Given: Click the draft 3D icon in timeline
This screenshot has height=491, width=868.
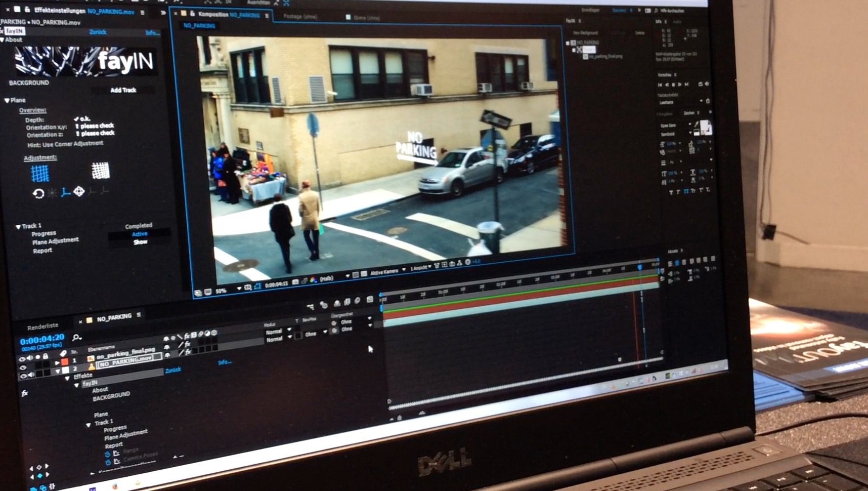Looking at the screenshot, I should pos(324,305).
